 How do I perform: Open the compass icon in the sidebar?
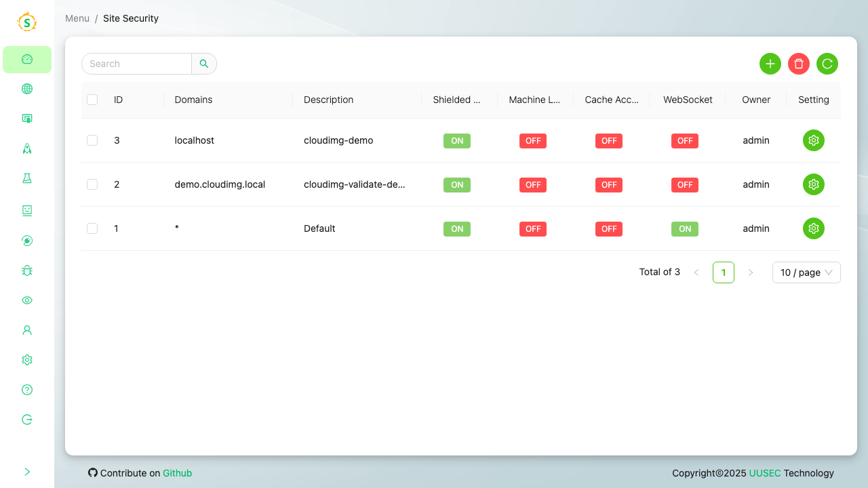click(27, 241)
